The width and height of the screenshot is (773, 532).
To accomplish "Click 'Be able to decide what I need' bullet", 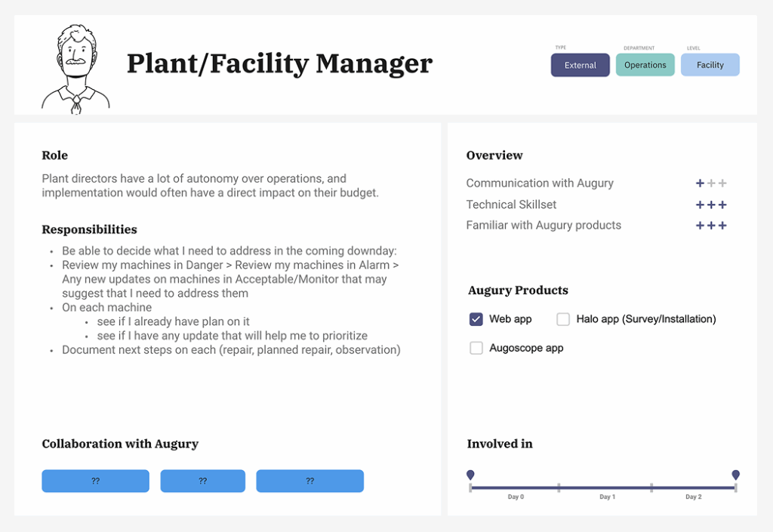I will click(x=229, y=251).
